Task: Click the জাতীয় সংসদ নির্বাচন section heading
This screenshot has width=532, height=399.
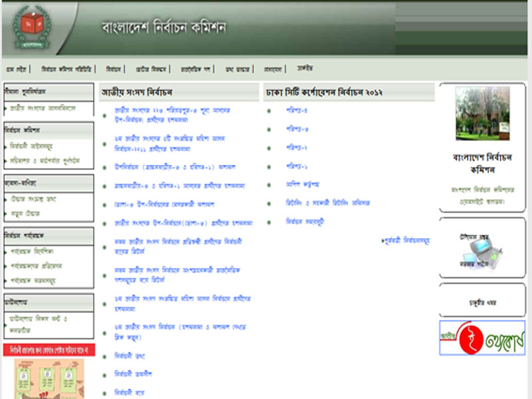Action: 137,92
